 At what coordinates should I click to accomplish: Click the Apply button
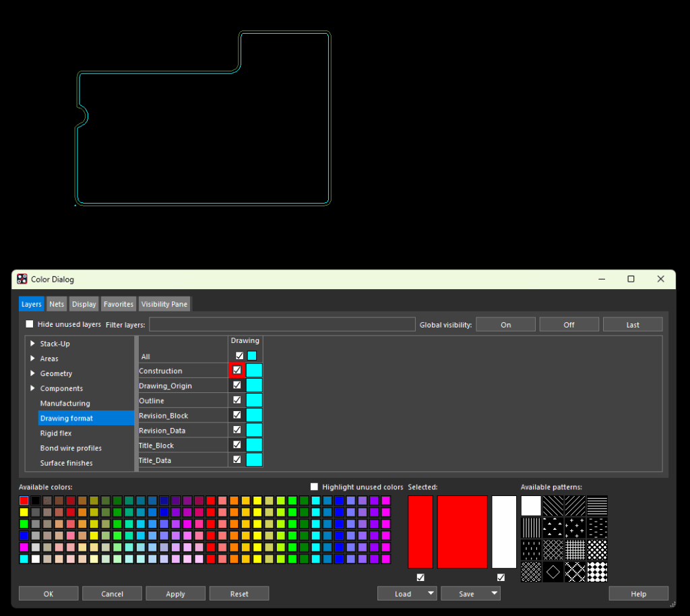(x=176, y=594)
